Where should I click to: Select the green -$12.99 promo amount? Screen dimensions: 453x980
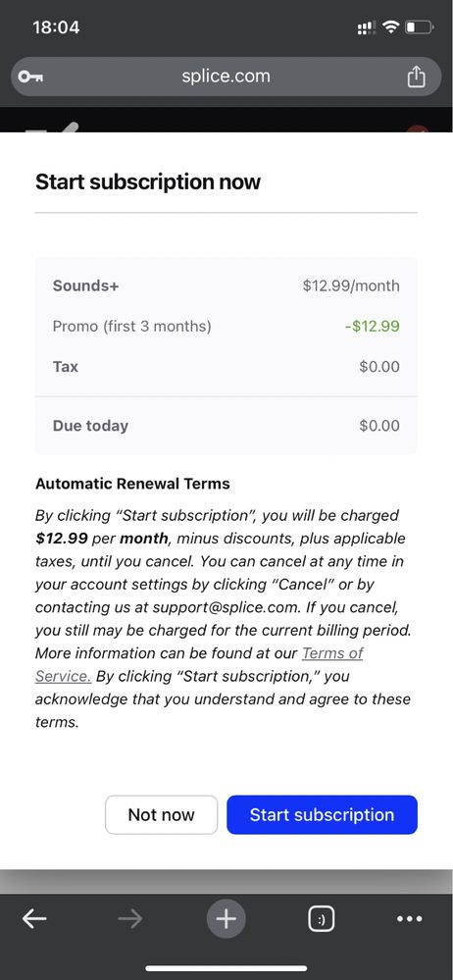372,327
